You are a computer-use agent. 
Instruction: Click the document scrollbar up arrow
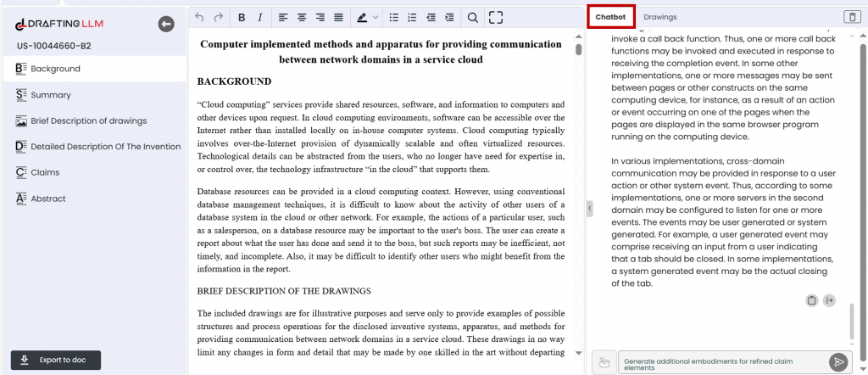coord(579,36)
